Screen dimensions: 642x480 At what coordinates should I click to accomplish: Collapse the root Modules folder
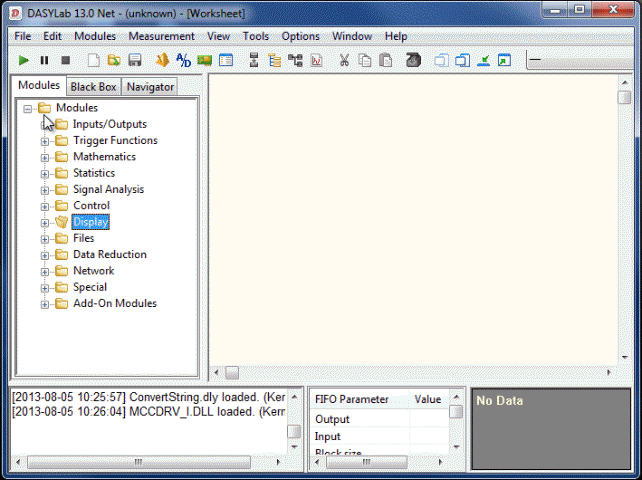coord(27,109)
